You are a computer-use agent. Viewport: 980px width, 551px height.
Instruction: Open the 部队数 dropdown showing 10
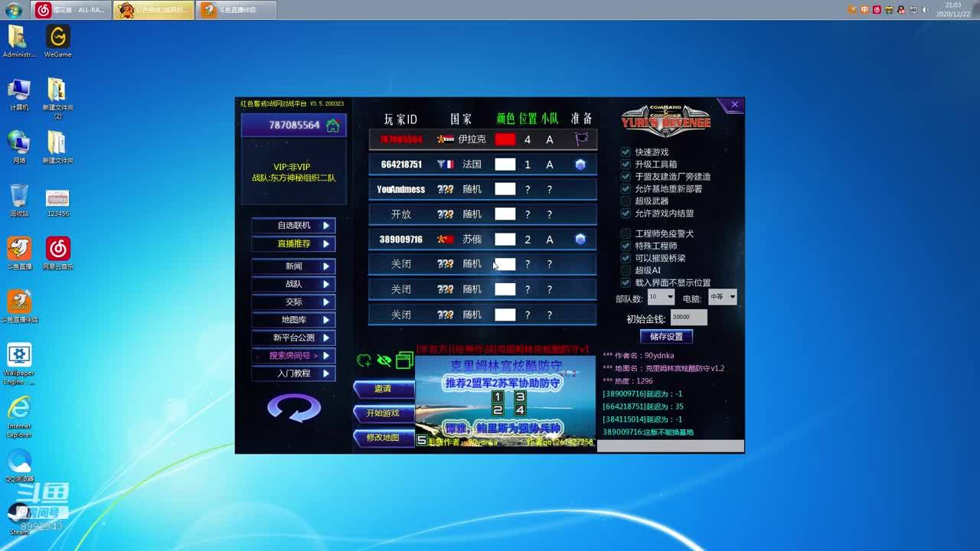coord(661,297)
